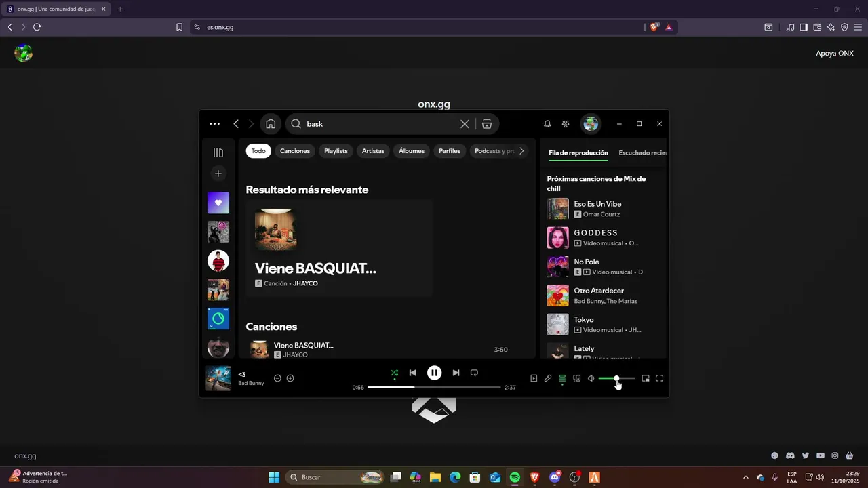Open the Spotify three-dot menu
The height and width of the screenshot is (488, 868).
215,124
